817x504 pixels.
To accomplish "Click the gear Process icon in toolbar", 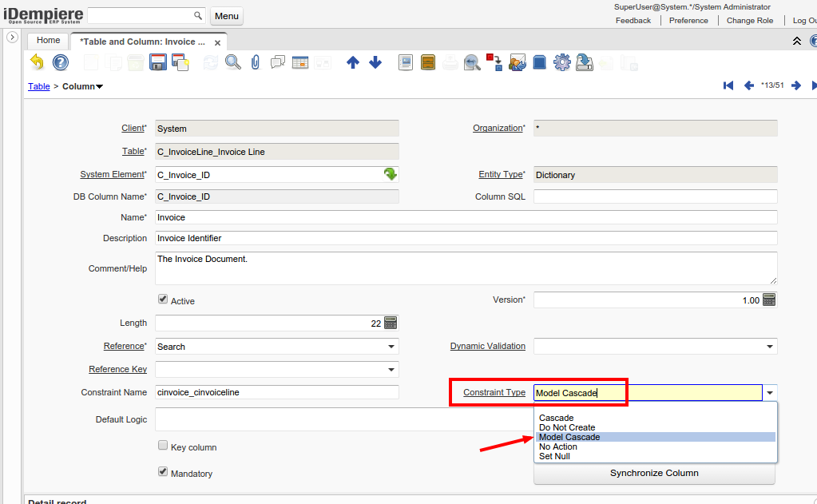I will [x=562, y=62].
